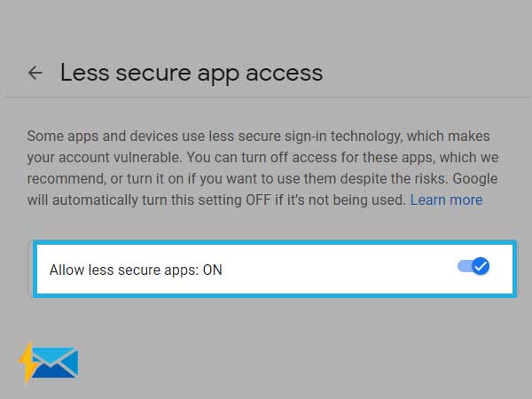
Task: Click the description paragraph about less secure apps
Action: 263,168
